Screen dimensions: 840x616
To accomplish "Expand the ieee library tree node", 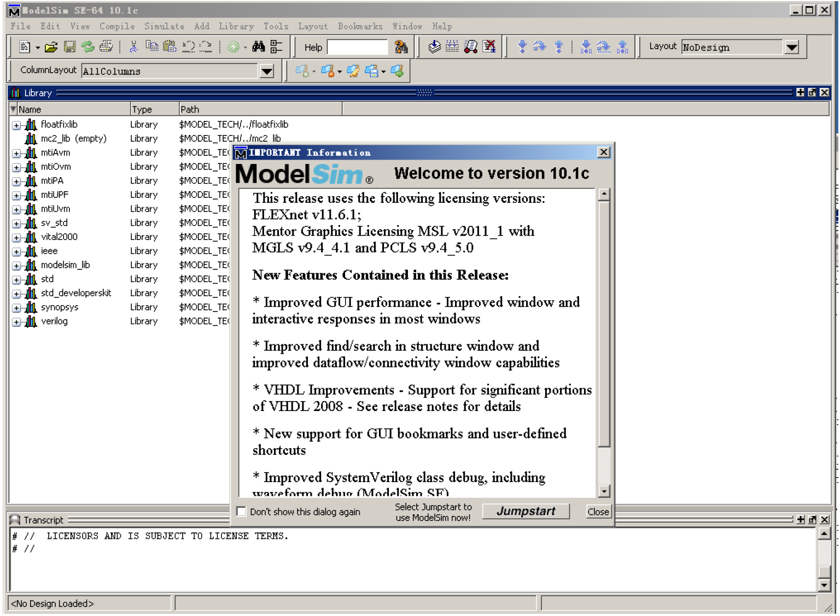I will [x=16, y=251].
